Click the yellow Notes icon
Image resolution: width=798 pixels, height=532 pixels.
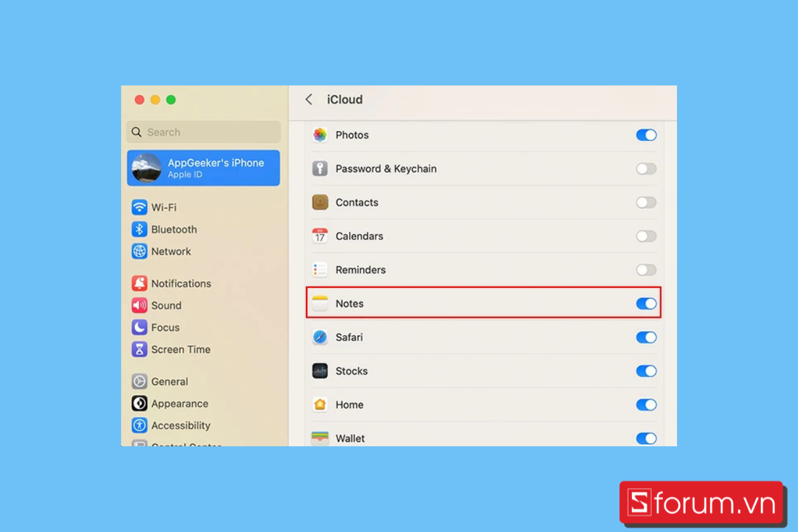[x=320, y=304]
